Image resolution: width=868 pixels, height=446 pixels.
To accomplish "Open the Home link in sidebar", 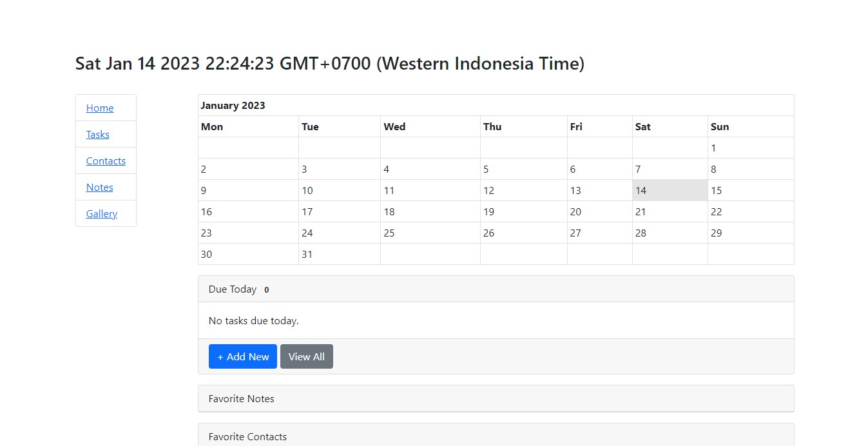I will pyautogui.click(x=100, y=108).
